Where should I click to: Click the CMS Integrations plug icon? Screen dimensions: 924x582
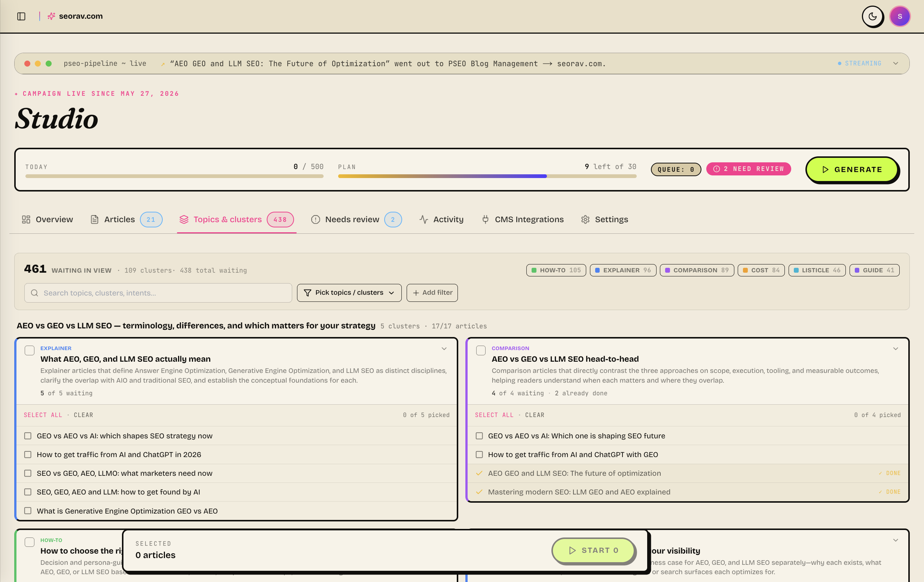coord(486,220)
